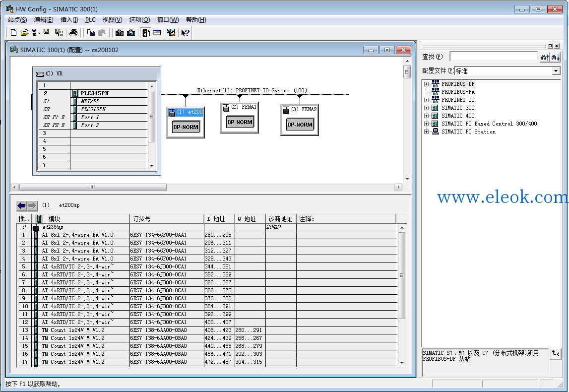Screen dimensions: 569x392
Task: Open the 编辑(E) menu
Action: [x=44, y=20]
